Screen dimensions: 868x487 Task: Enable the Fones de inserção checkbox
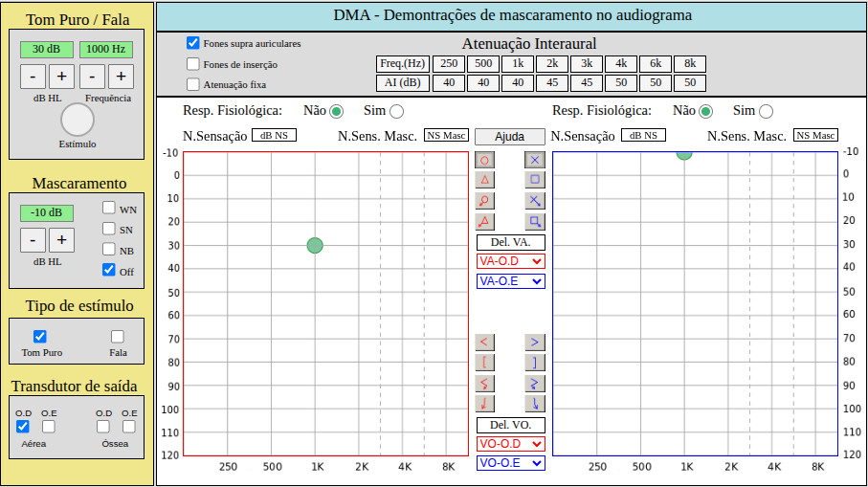coord(193,64)
